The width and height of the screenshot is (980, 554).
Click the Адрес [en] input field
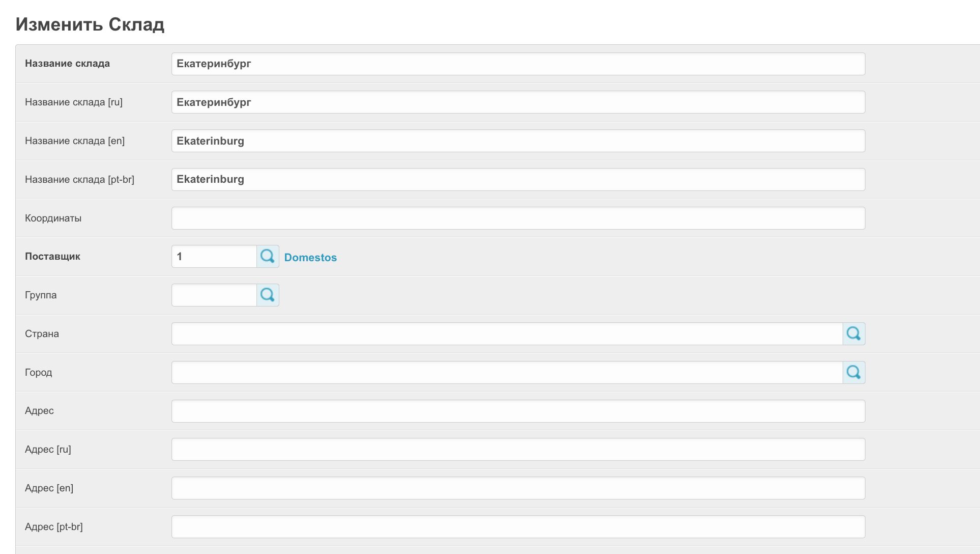point(518,488)
